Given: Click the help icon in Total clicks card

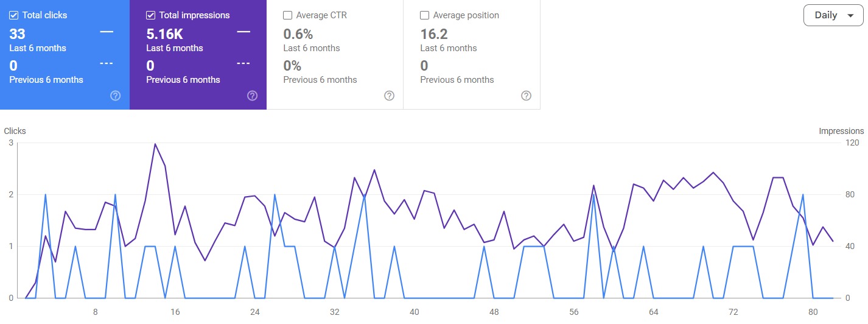Looking at the screenshot, I should pyautogui.click(x=115, y=96).
